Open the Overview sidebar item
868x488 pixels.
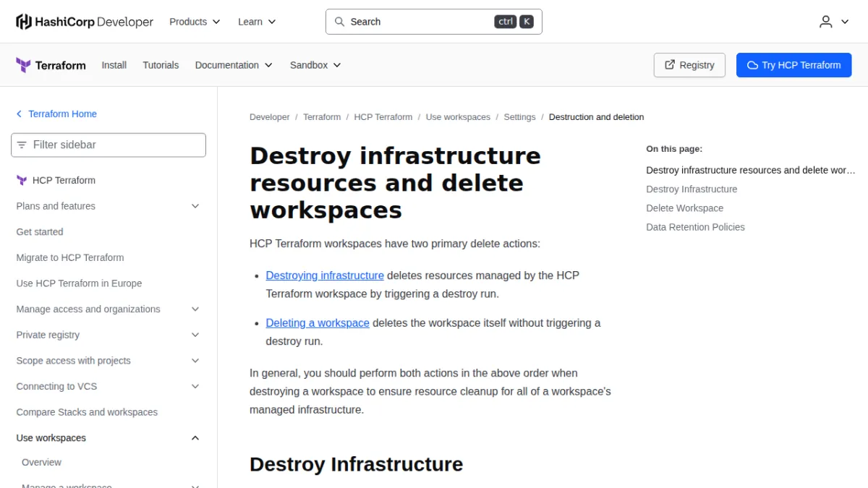41,463
